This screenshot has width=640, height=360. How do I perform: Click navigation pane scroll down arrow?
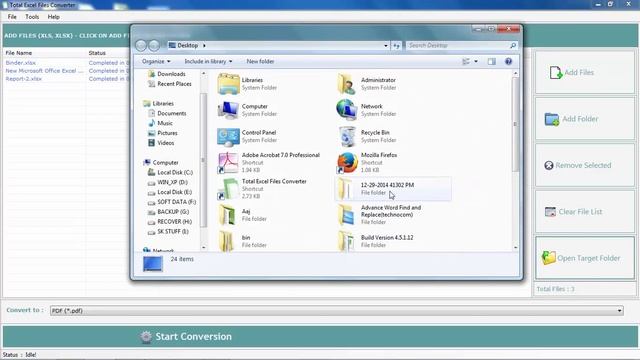[204, 247]
